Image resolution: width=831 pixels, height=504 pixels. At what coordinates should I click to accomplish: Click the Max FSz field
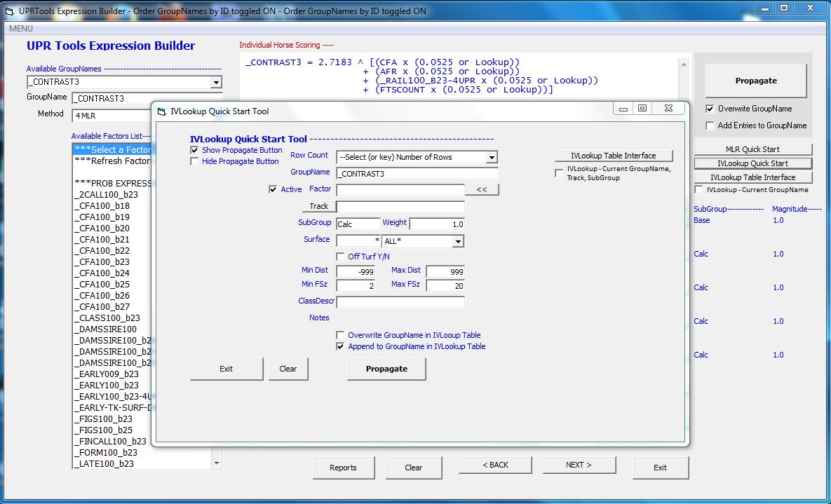[x=445, y=286]
